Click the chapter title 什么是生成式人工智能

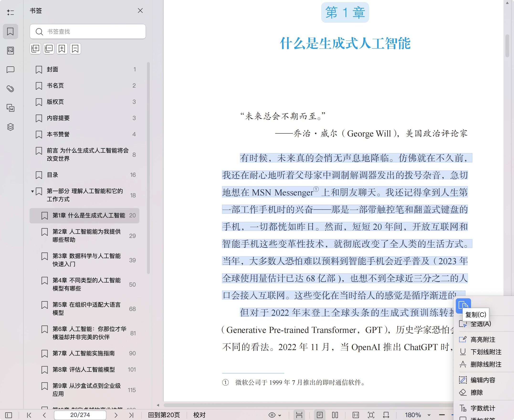click(x=345, y=43)
